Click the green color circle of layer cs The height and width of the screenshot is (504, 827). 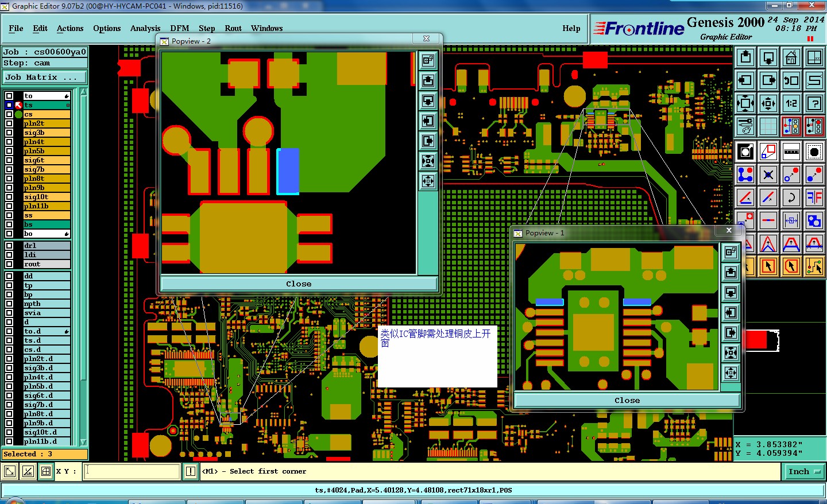(x=18, y=114)
